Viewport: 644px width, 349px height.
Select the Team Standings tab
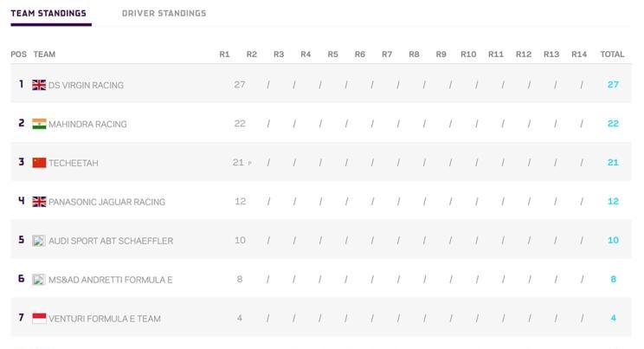tap(48, 13)
